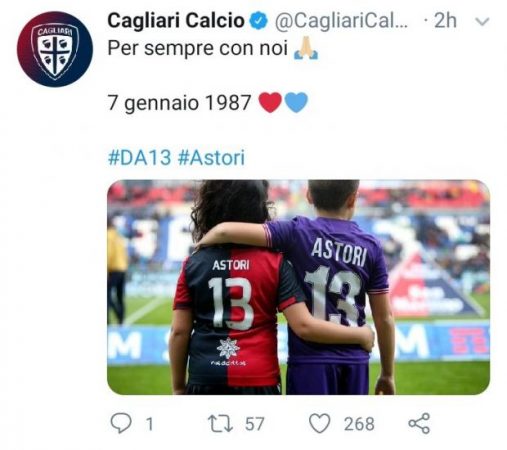Open the #DA13 hashtag
507x450 pixels.
140,157
